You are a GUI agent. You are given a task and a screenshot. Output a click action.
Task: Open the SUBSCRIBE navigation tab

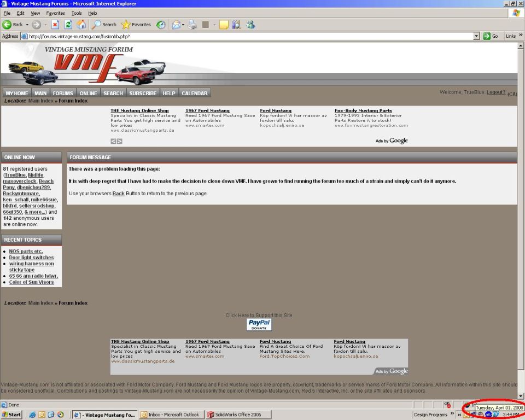[143, 93]
